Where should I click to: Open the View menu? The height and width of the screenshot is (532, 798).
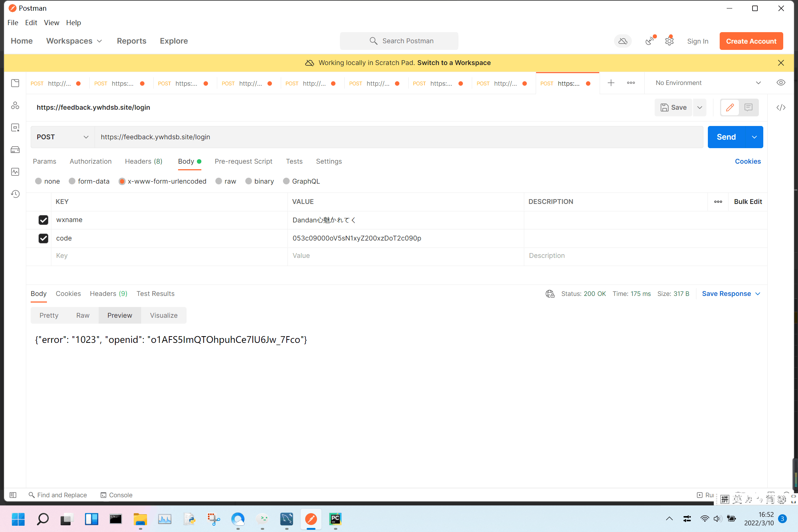click(51, 23)
